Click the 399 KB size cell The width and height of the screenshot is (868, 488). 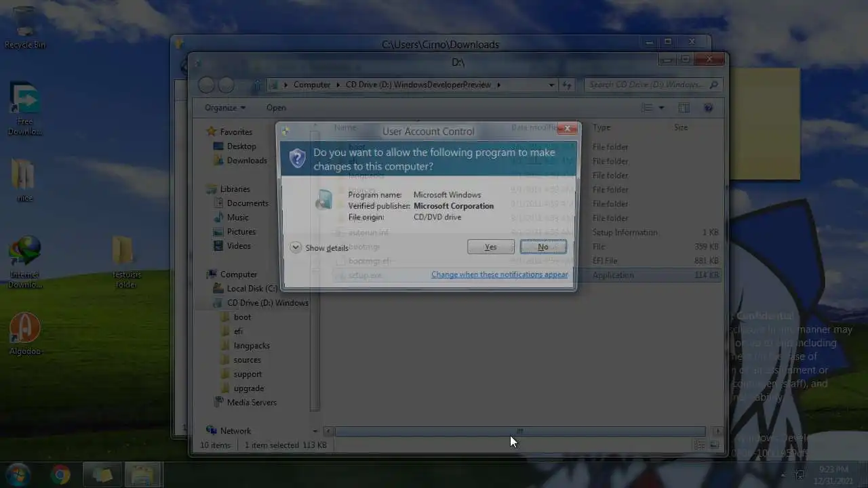click(x=706, y=247)
